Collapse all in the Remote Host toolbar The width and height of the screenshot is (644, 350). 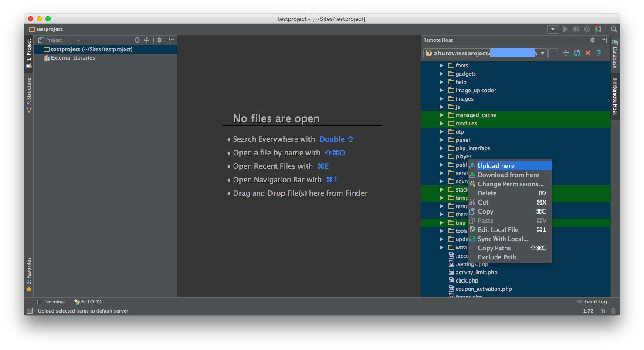coord(566,53)
